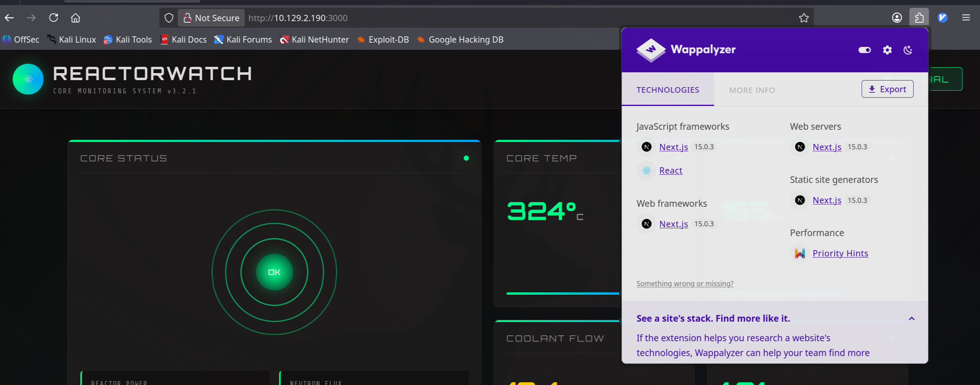Open the Exploit-DB bookmark
Screen dimensions: 980x385
383,39
